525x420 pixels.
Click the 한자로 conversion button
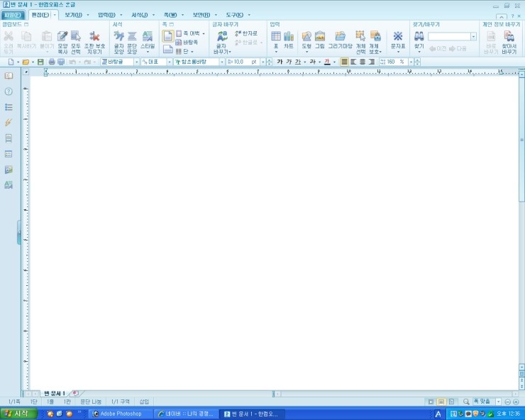coord(246,33)
